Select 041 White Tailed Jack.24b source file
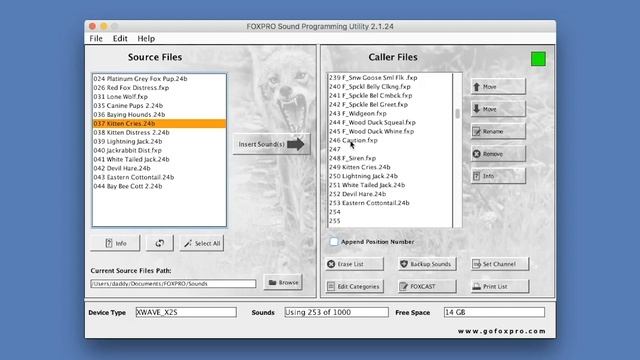The width and height of the screenshot is (640, 360). 159,160
